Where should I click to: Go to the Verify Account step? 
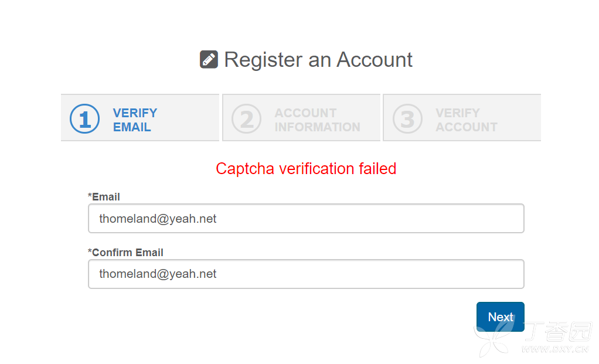(462, 118)
